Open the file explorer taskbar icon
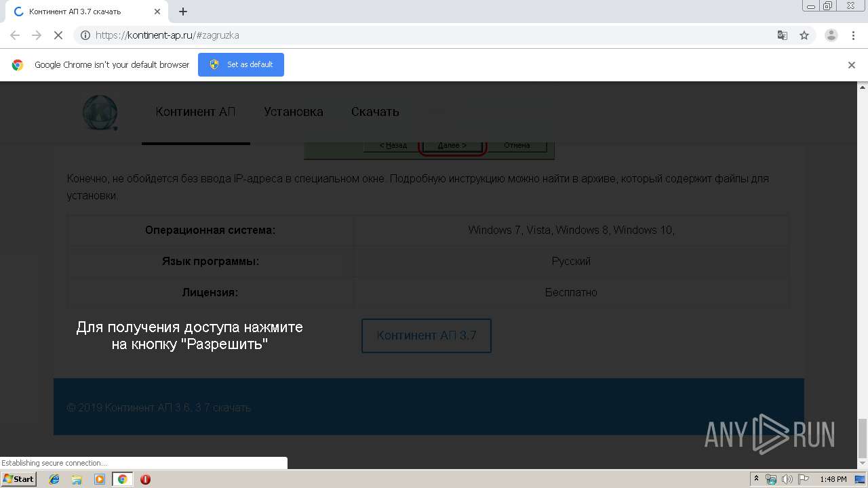Screen dimensions: 868x488 point(77,479)
